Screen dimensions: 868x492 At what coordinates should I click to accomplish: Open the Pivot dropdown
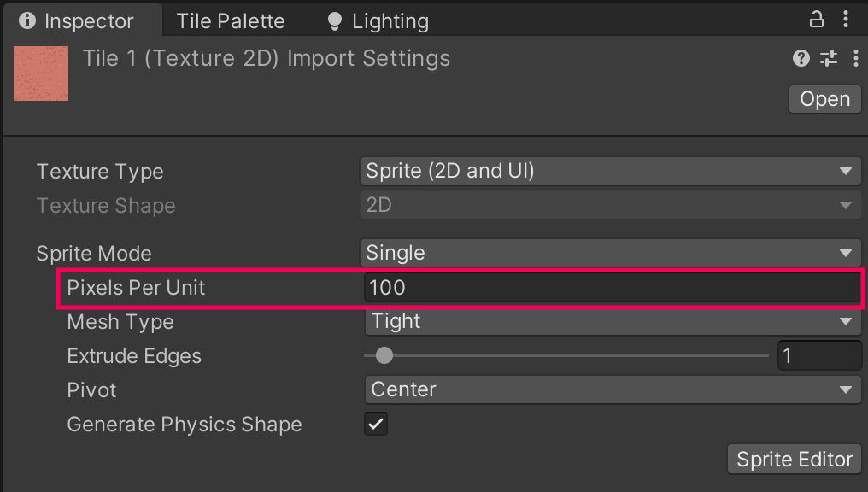tap(610, 389)
